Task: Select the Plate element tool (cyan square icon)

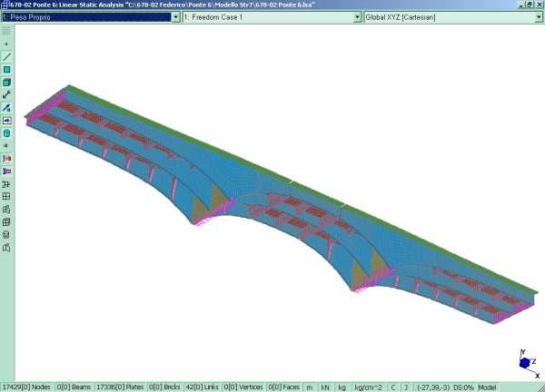Action: click(6, 69)
